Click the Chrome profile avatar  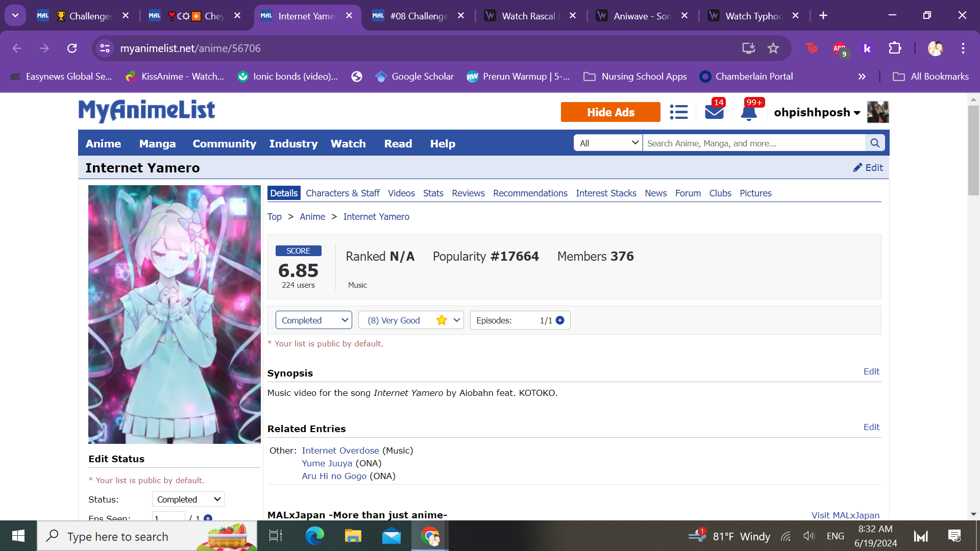click(935, 48)
